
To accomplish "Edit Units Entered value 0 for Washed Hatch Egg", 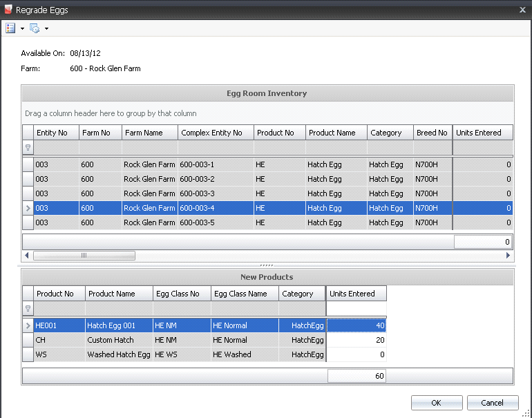I will 357,354.
